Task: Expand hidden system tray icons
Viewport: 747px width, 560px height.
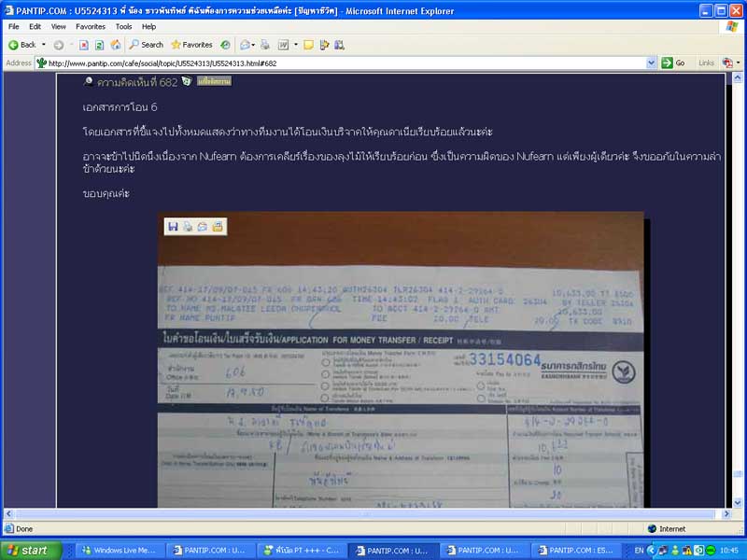Action: tap(651, 550)
